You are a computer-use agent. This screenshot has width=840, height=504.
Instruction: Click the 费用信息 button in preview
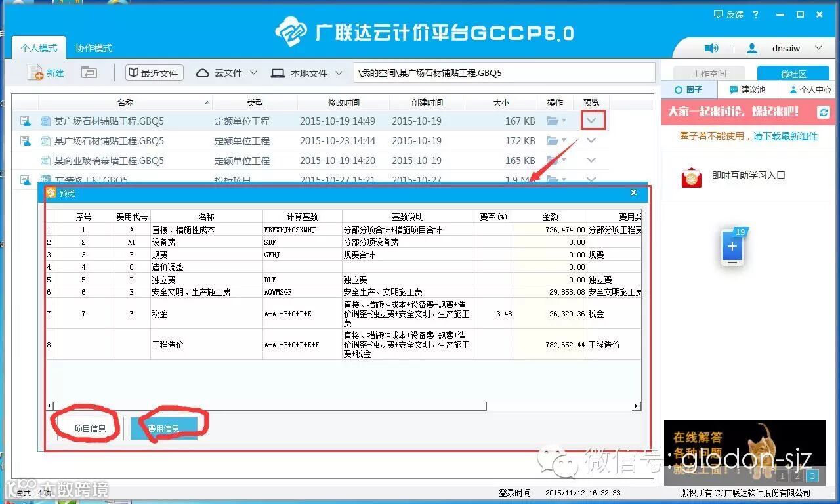(x=164, y=429)
